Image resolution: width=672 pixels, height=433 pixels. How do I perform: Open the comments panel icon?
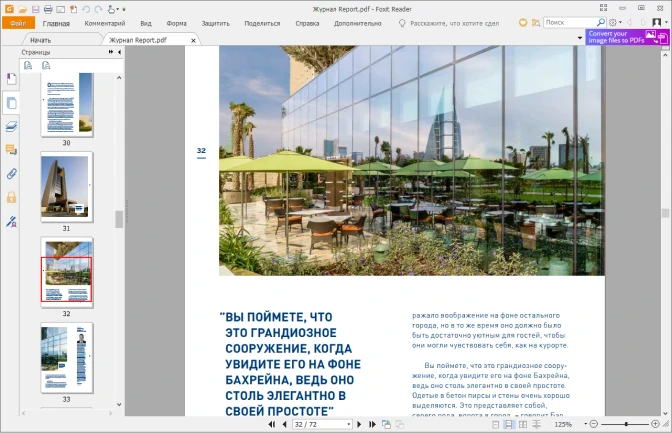pyautogui.click(x=12, y=150)
